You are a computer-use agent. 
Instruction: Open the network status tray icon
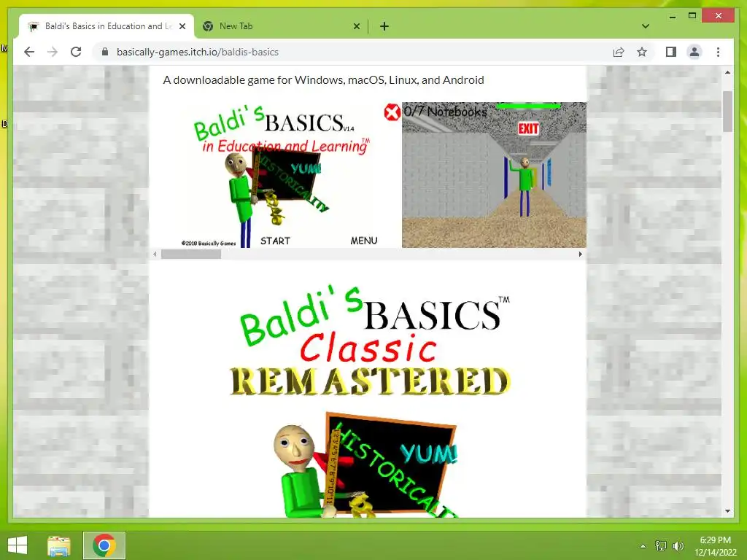point(661,545)
